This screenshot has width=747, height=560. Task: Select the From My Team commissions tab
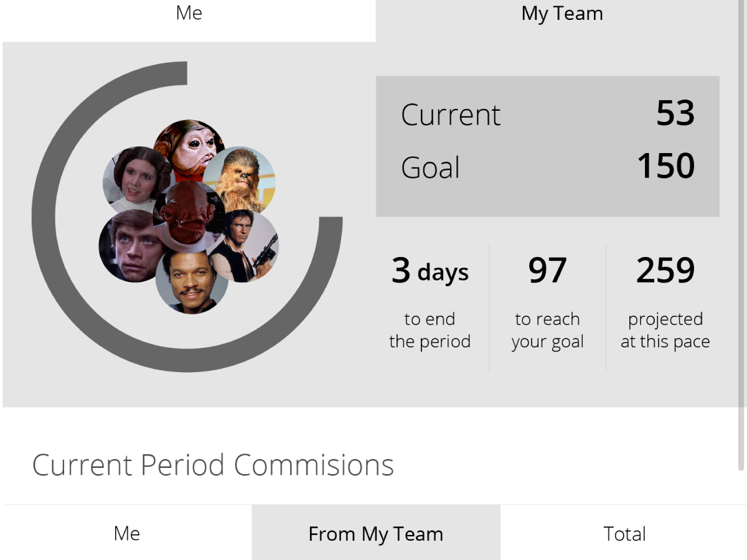[376, 533]
